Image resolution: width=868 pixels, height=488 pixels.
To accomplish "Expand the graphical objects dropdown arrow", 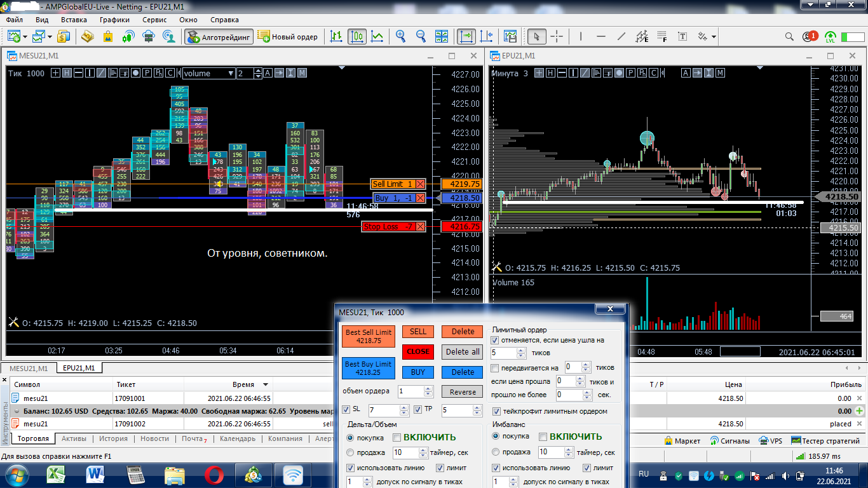I will click(714, 37).
